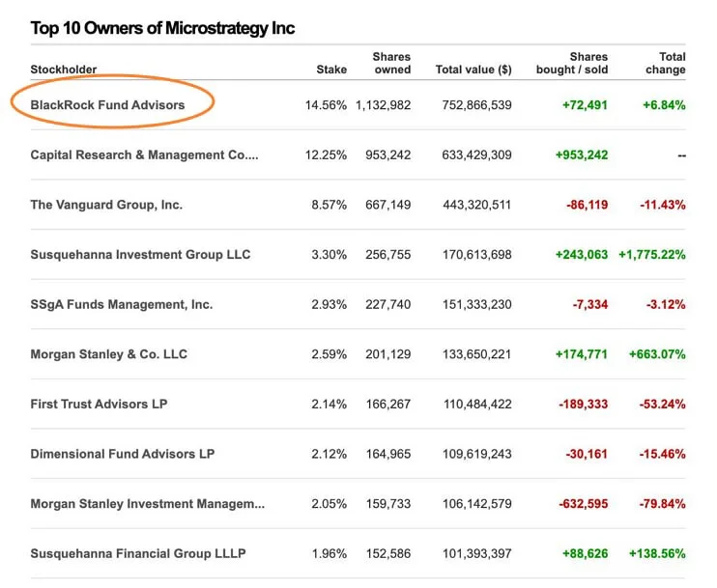
Task: Select total value 101,393,397
Action: [x=477, y=553]
